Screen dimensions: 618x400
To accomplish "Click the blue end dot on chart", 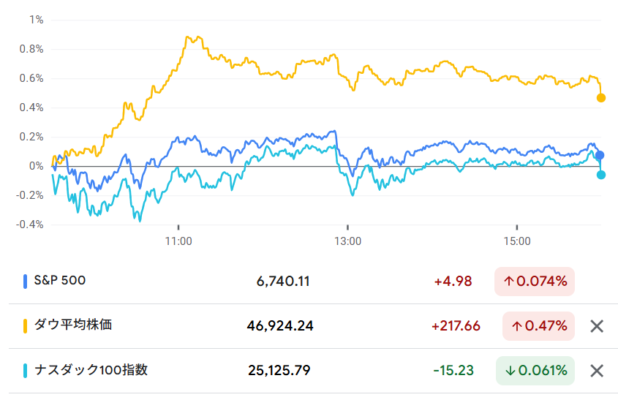I will tap(600, 156).
